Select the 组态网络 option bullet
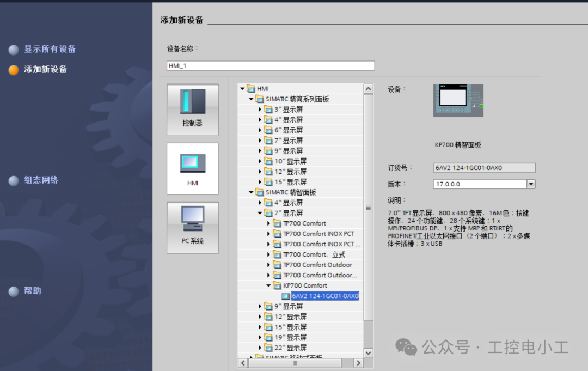 [x=14, y=181]
